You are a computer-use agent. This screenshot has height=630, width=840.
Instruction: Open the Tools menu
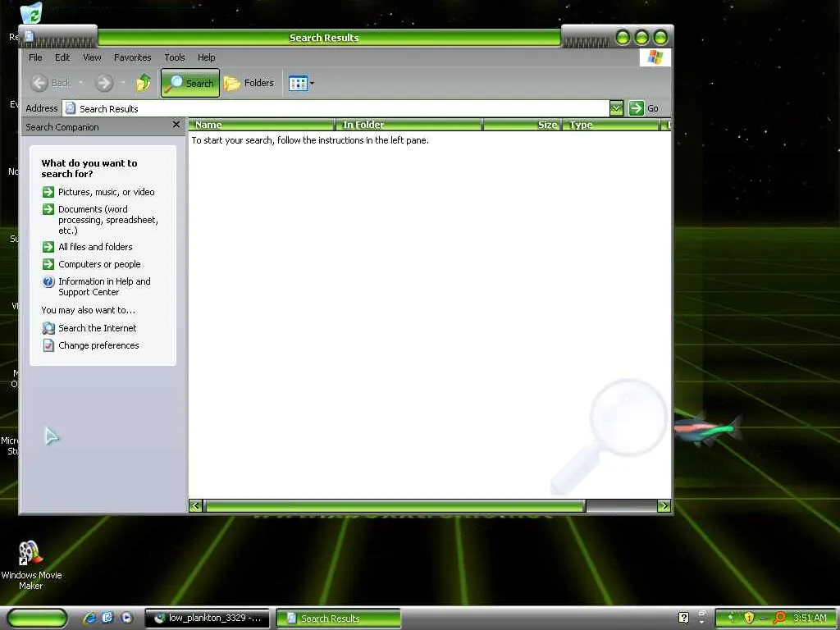[x=175, y=57]
